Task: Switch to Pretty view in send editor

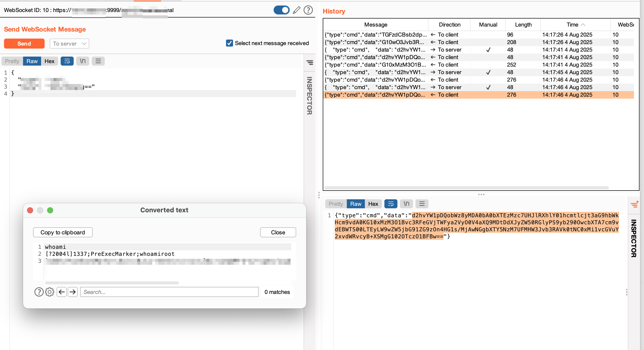Action: pyautogui.click(x=12, y=61)
